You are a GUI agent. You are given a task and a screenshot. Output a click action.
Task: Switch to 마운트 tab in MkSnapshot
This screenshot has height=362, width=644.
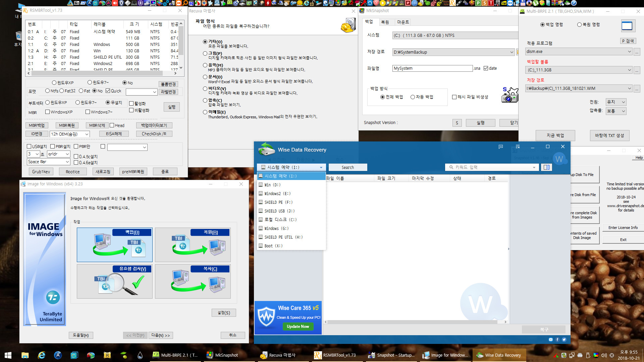pos(401,22)
